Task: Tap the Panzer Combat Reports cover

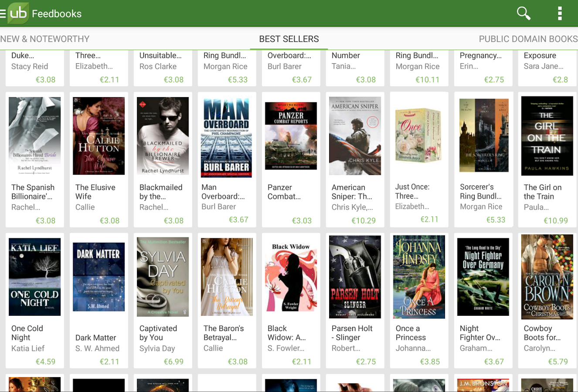Action: coord(291,136)
